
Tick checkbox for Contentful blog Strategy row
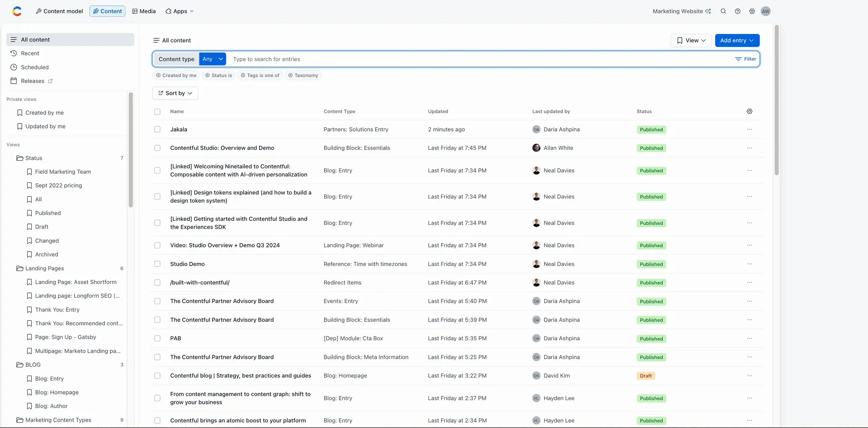click(x=157, y=376)
